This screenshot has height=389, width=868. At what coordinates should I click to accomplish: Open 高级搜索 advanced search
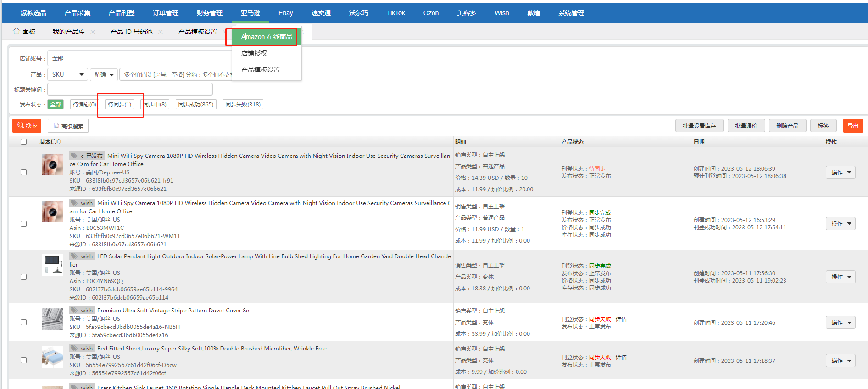tap(68, 126)
